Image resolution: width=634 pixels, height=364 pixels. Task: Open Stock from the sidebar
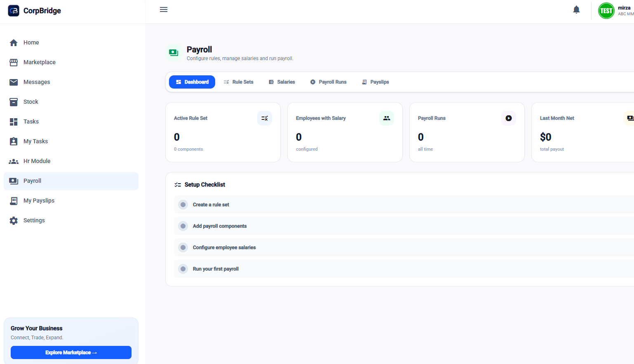(71, 102)
